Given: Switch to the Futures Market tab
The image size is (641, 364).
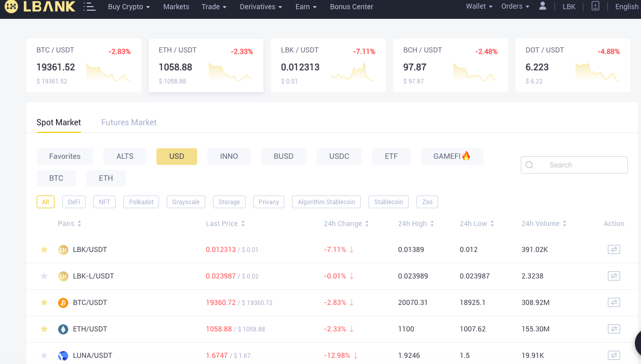Looking at the screenshot, I should point(129,122).
